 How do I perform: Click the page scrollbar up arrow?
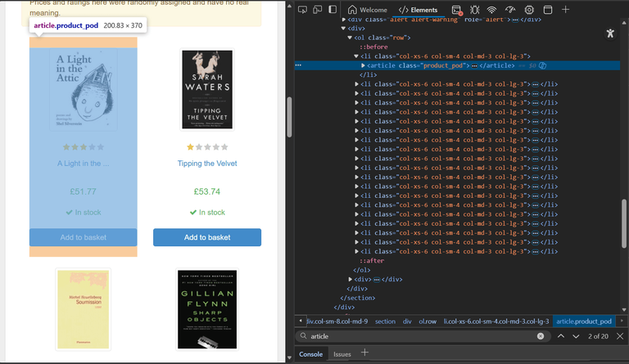[289, 5]
